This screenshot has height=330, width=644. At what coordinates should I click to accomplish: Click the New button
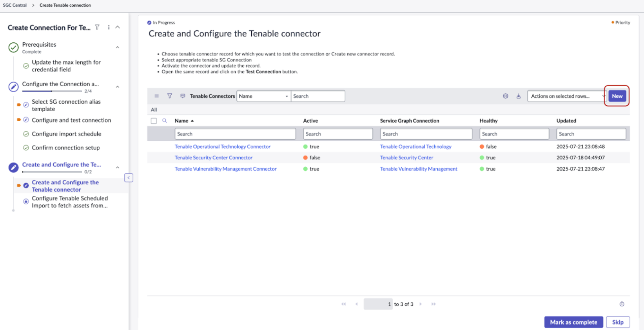click(x=617, y=96)
